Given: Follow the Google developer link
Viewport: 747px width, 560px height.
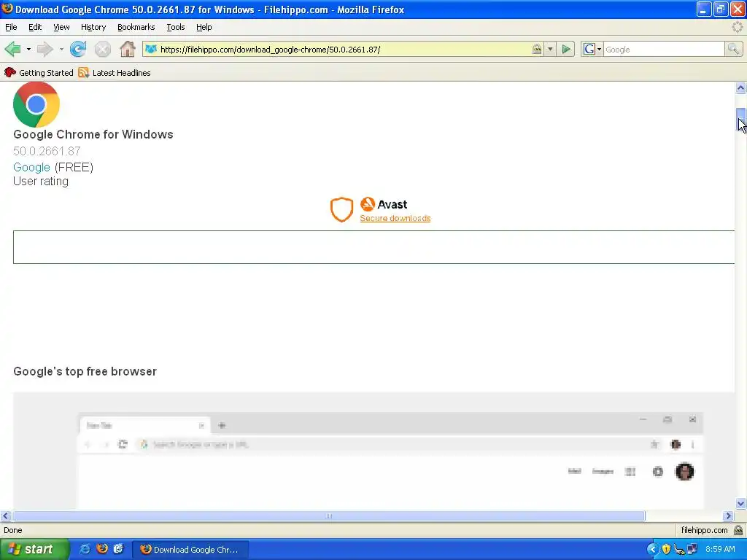Looking at the screenshot, I should tap(31, 167).
